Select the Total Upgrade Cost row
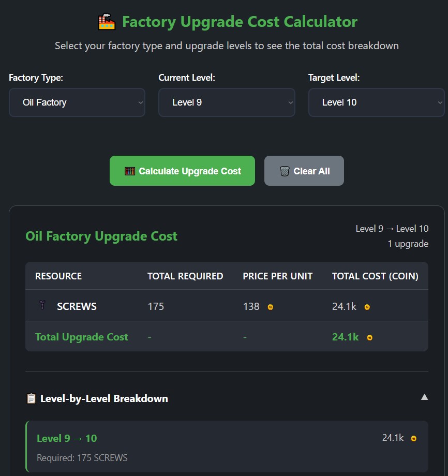 pos(227,337)
